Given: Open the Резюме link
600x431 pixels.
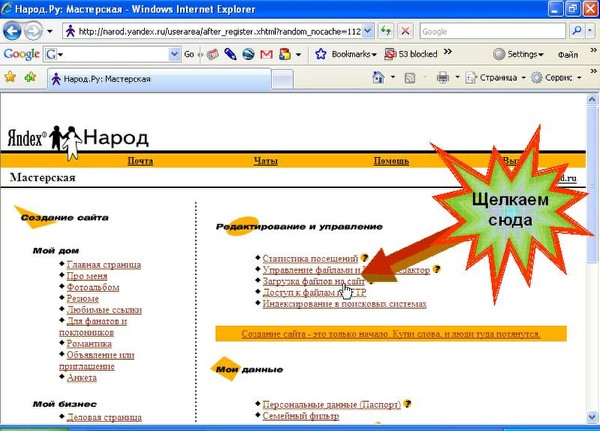Looking at the screenshot, I should click(83, 299).
